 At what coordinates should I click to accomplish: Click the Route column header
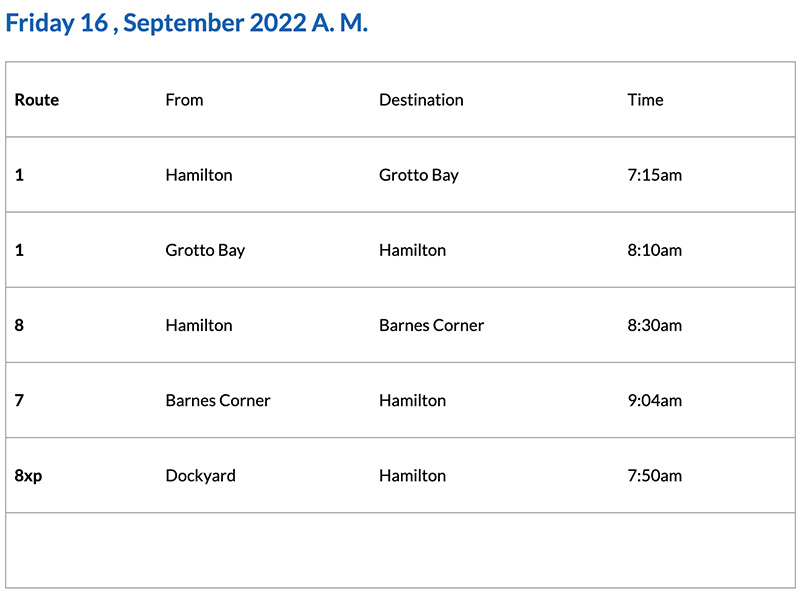(x=37, y=100)
